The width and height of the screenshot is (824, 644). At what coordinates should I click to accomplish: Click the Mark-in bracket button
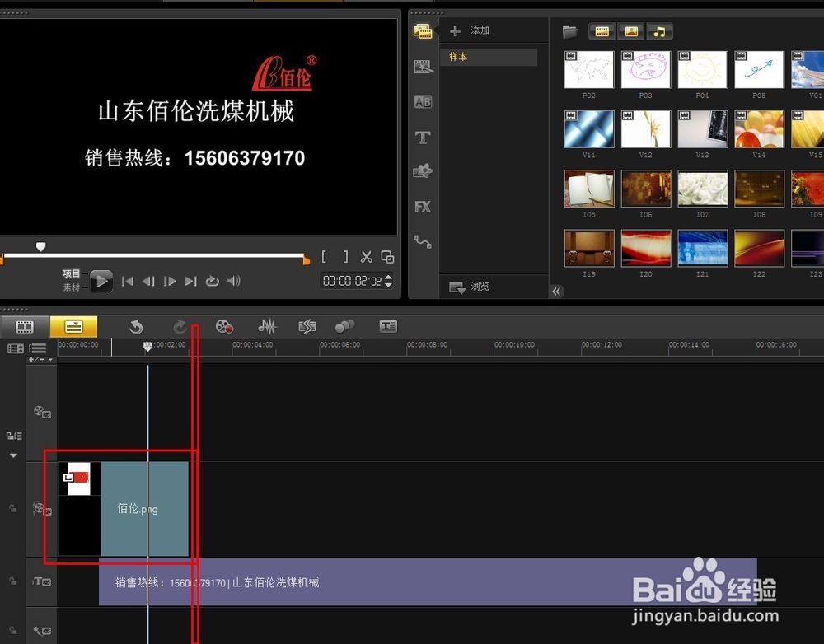pyautogui.click(x=324, y=257)
